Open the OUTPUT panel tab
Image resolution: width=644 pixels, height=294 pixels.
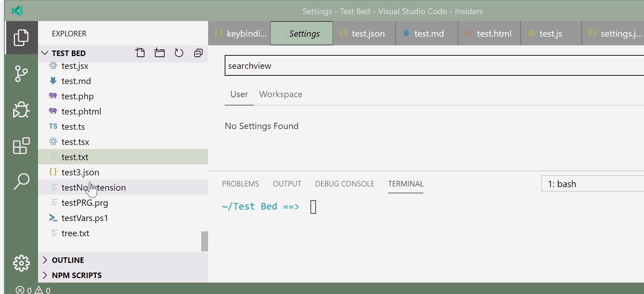pyautogui.click(x=287, y=184)
